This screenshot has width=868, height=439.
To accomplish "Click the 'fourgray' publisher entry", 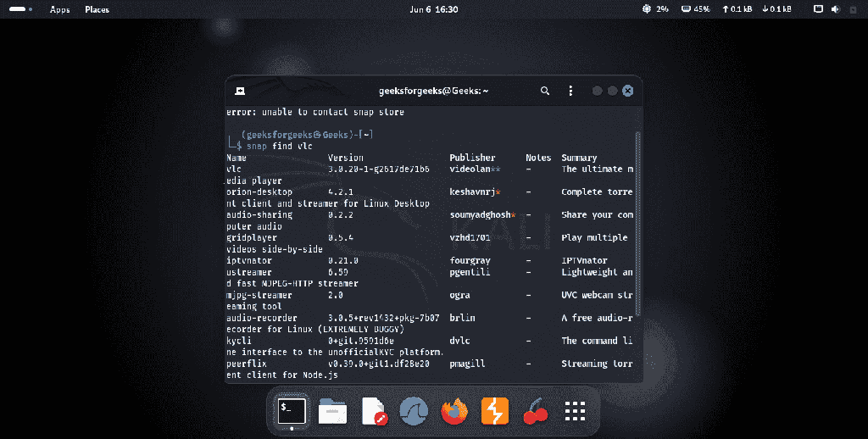I will coord(470,260).
